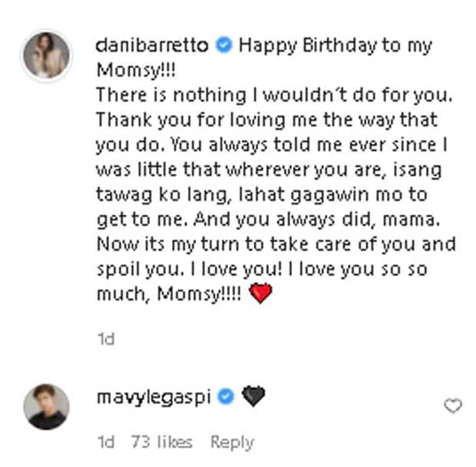Viewport: 476px width, 467px height.
Task: Reply to mavylegaspi's comment
Action: coord(232,442)
